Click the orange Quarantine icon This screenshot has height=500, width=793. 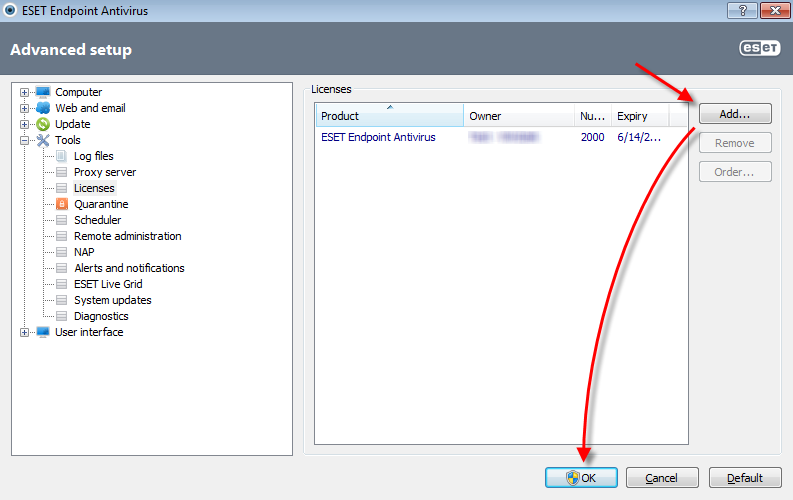(62, 204)
